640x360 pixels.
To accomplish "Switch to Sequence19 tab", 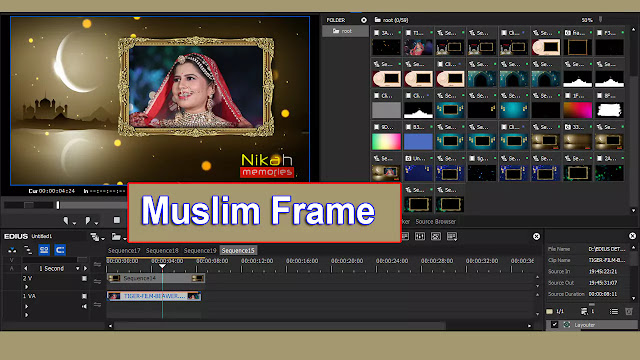I will 200,251.
